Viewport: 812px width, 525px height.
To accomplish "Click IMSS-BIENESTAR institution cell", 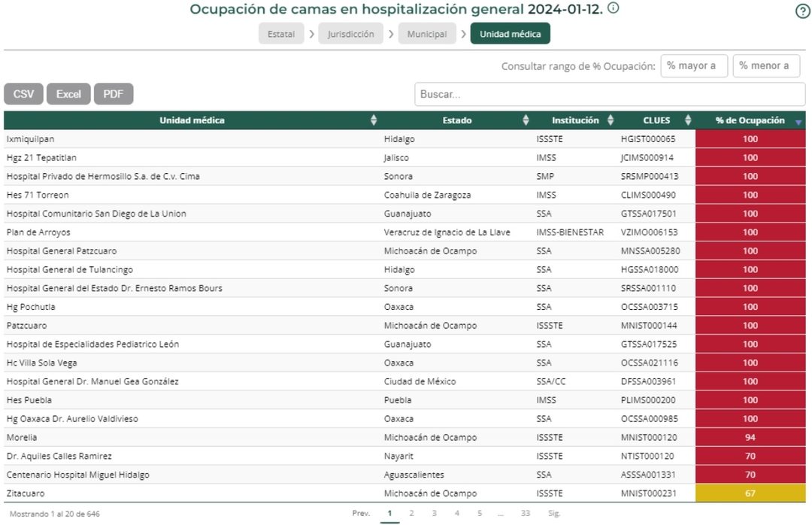I will (x=570, y=232).
